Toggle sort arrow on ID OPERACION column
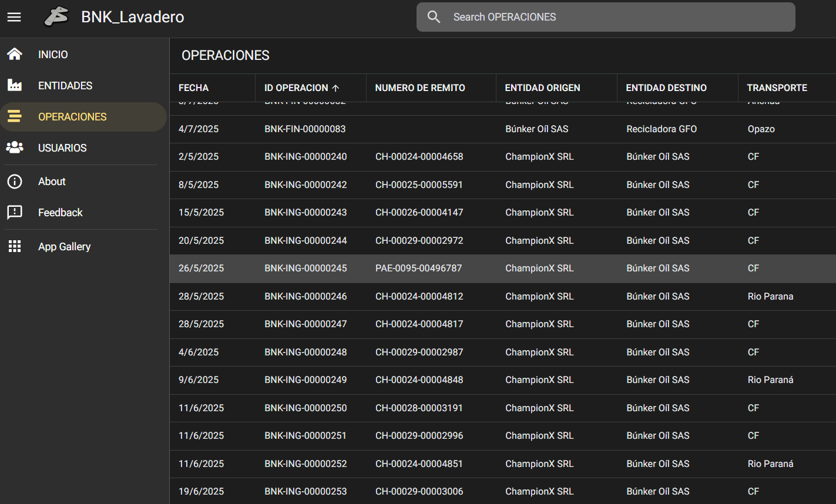 (x=335, y=88)
